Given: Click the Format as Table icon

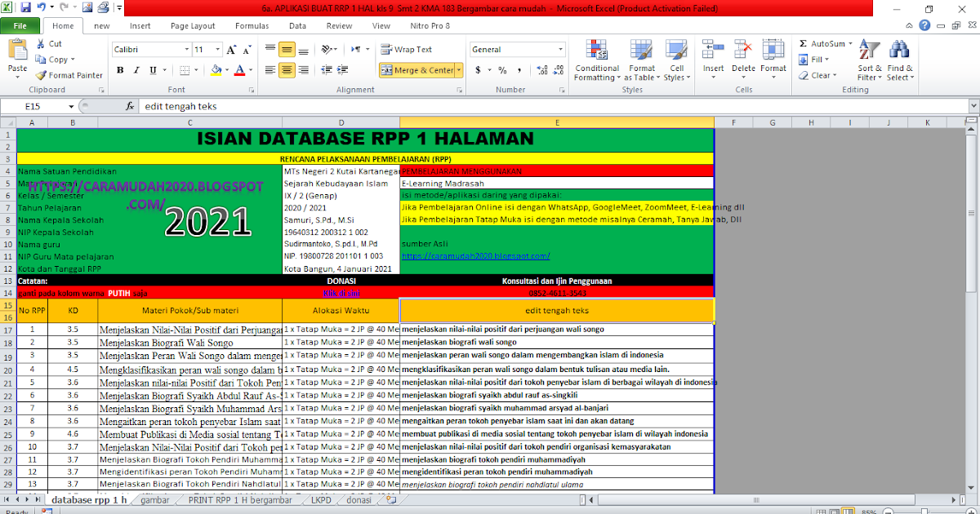Looking at the screenshot, I should (641, 60).
